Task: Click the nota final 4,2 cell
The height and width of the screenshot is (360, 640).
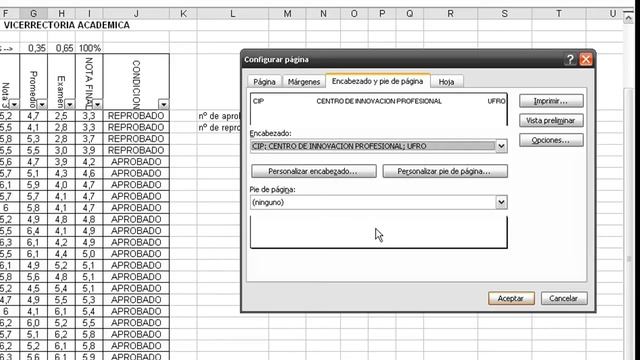Action: (89, 162)
